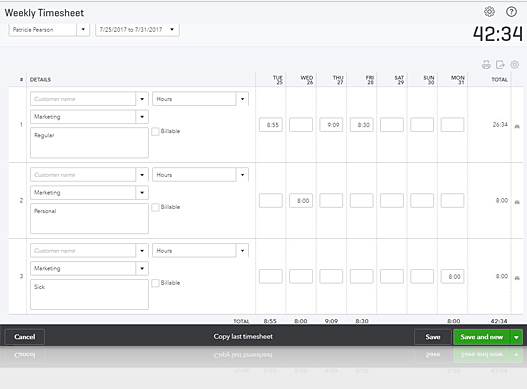
Task: Delete row 3 using its trash icon
Action: [x=517, y=278]
